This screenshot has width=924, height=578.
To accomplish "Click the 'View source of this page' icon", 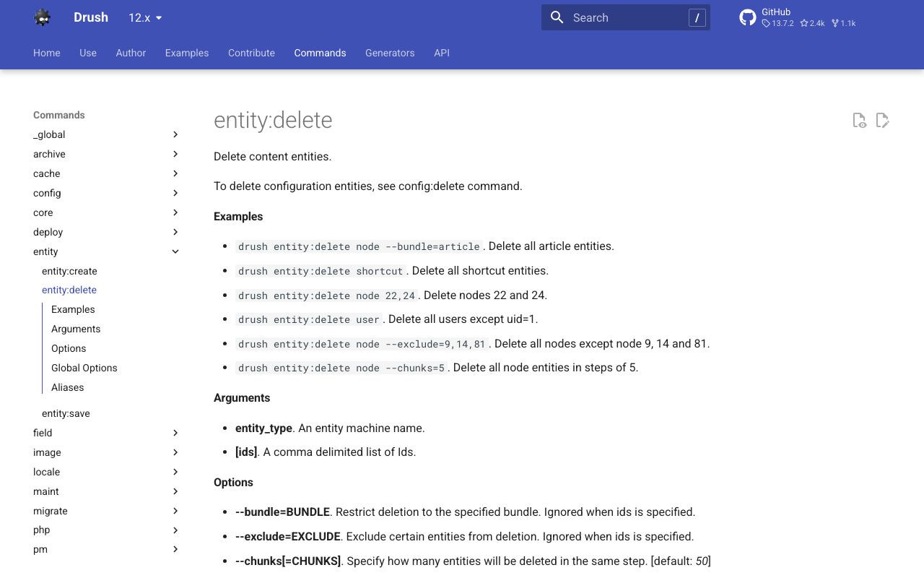I will click(859, 120).
